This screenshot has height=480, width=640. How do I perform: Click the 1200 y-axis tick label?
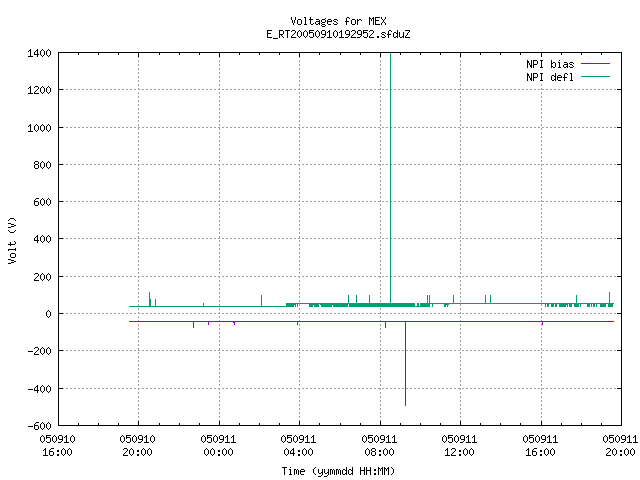coord(39,90)
